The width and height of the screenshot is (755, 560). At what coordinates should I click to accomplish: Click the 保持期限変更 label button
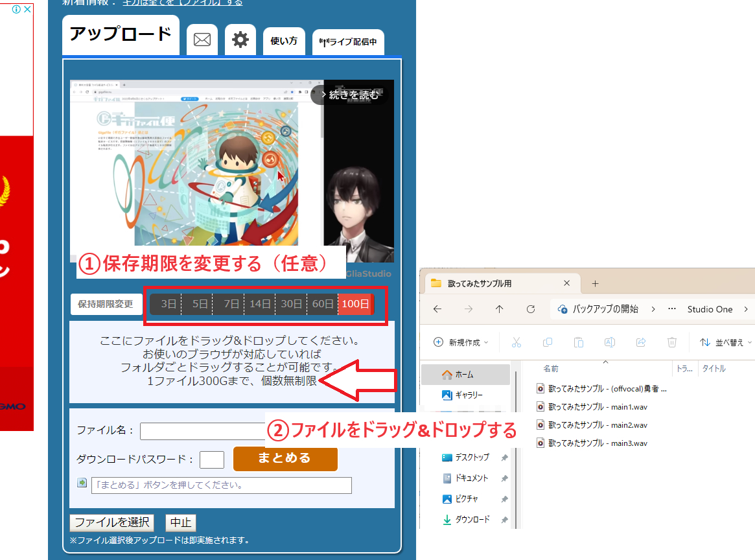(x=106, y=305)
